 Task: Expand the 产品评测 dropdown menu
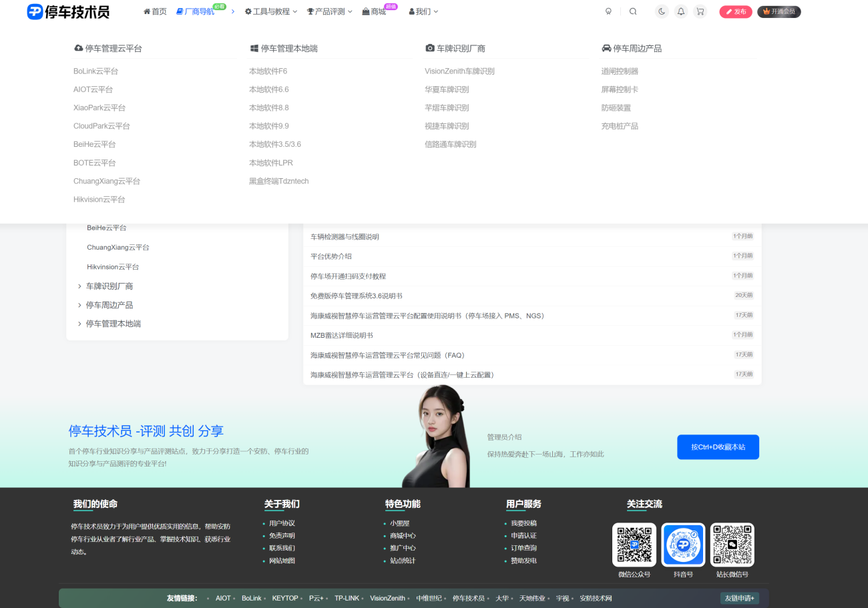click(x=329, y=11)
